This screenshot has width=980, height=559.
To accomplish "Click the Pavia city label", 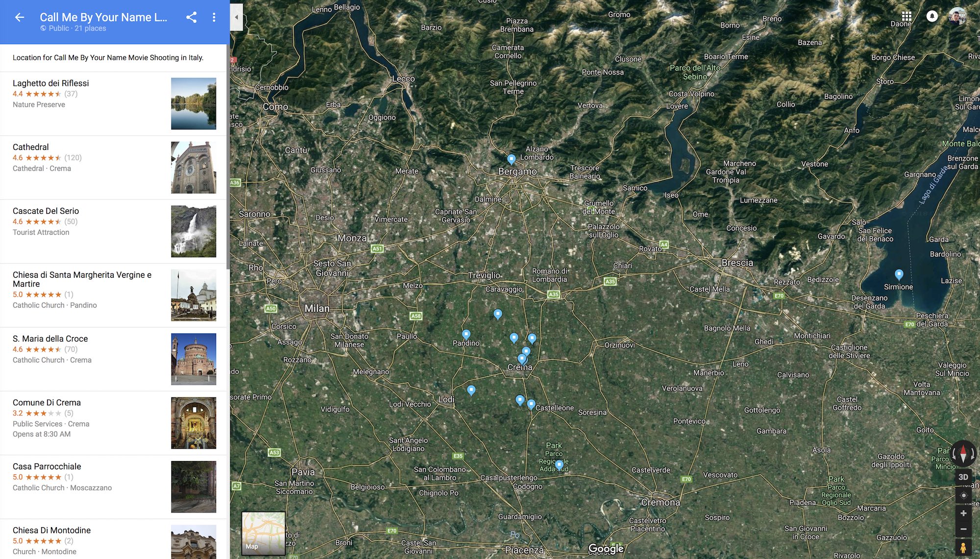I will point(303,472).
